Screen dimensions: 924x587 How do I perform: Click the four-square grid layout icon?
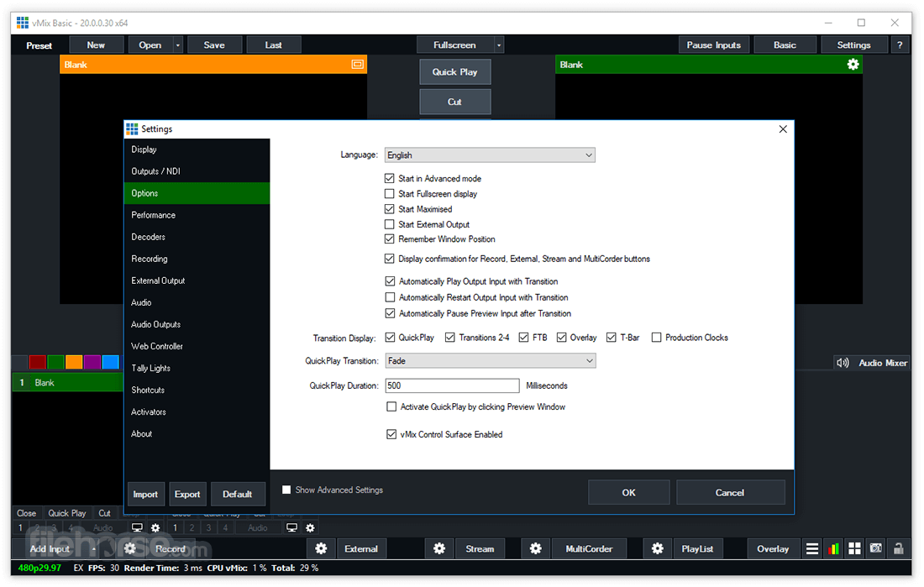coord(854,548)
